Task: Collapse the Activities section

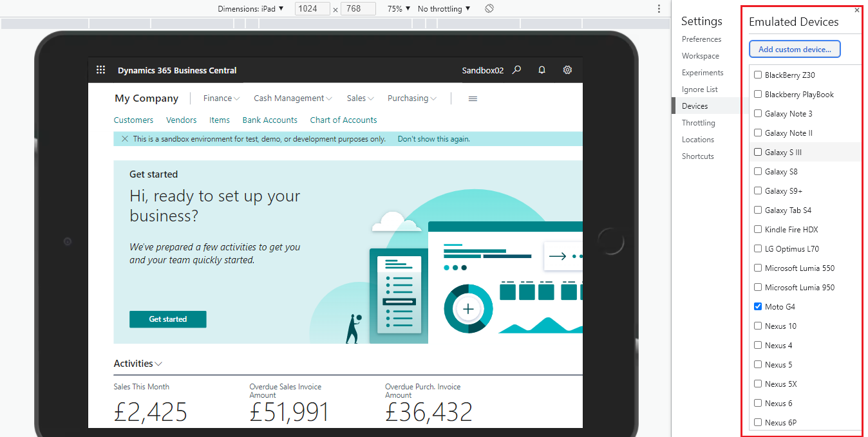Action: pyautogui.click(x=159, y=364)
